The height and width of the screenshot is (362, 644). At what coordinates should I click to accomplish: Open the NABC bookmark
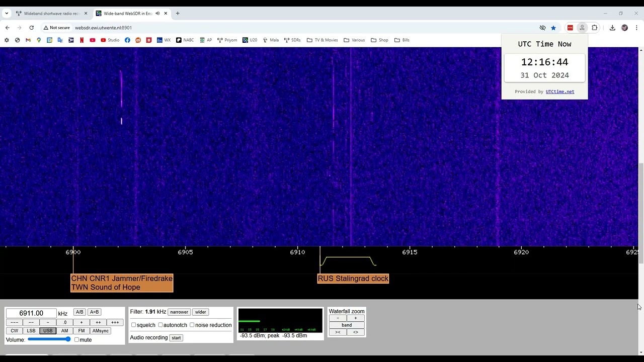[185, 40]
